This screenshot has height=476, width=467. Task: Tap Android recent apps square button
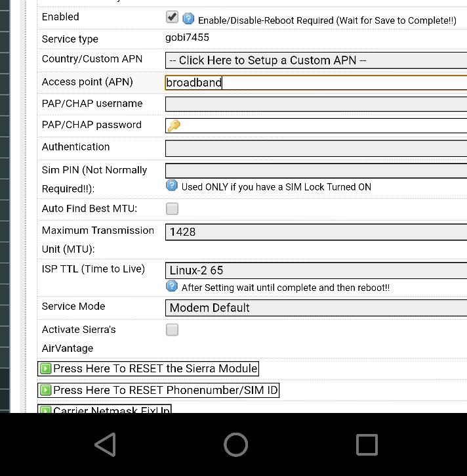point(367,444)
